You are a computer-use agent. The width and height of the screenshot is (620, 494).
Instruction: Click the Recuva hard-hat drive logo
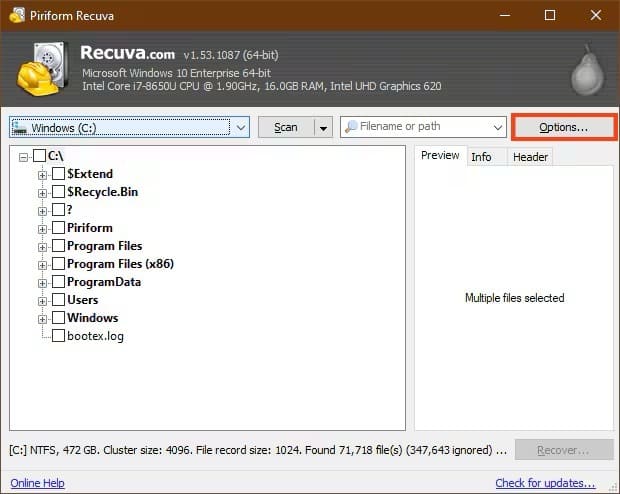pyautogui.click(x=41, y=68)
